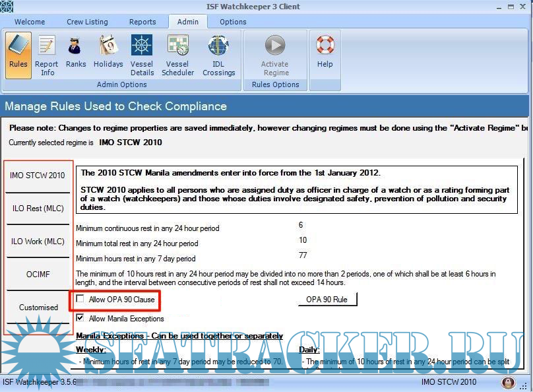Open the Rules admin icon
Screen dimensions: 533x392
(x=18, y=53)
